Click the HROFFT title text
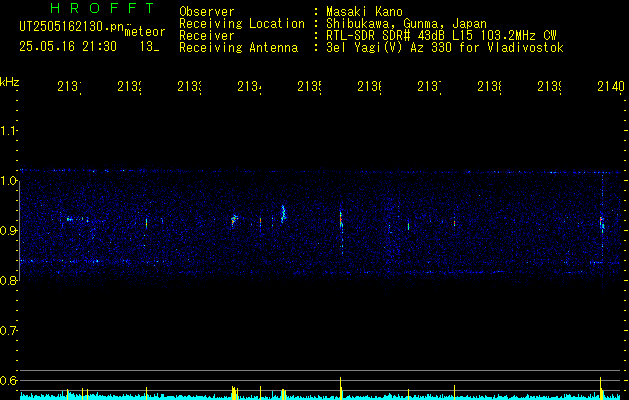Screen dimensions: 629x400 pos(103,8)
